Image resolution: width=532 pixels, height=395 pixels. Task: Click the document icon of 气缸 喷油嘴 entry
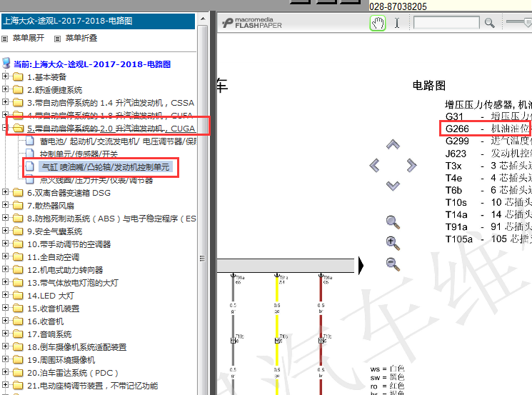point(30,166)
